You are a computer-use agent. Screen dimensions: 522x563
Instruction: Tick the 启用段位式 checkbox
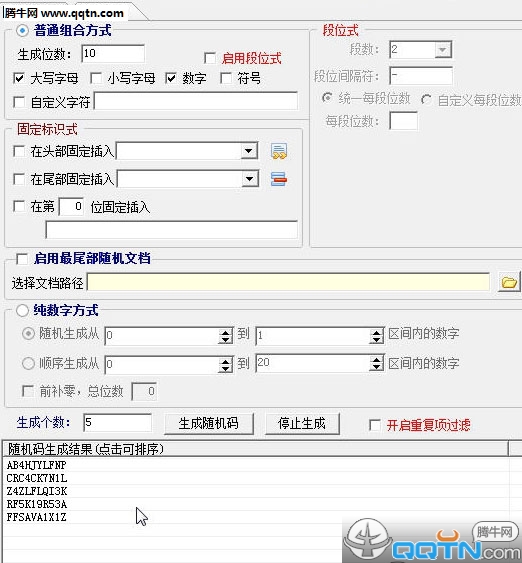tap(210, 58)
